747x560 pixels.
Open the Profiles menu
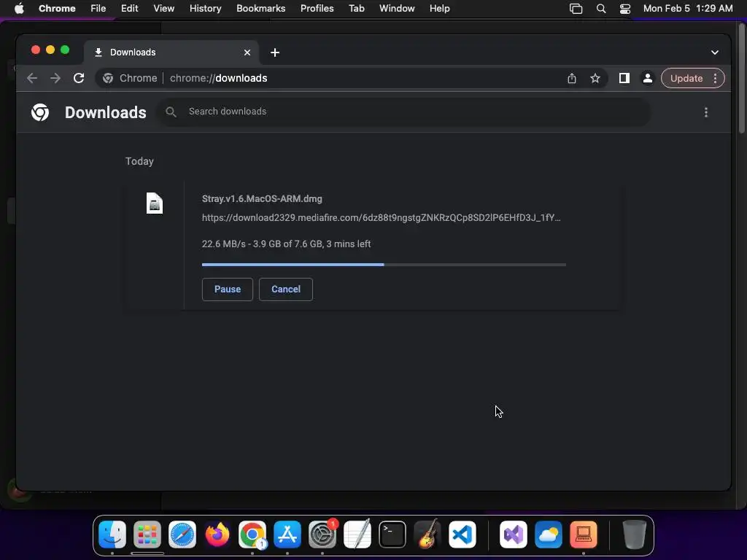(x=317, y=9)
